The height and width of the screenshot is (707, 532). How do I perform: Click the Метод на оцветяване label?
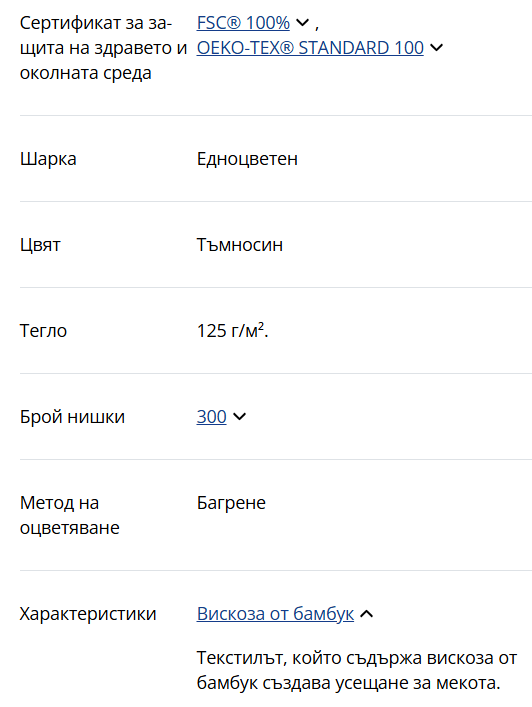70,515
